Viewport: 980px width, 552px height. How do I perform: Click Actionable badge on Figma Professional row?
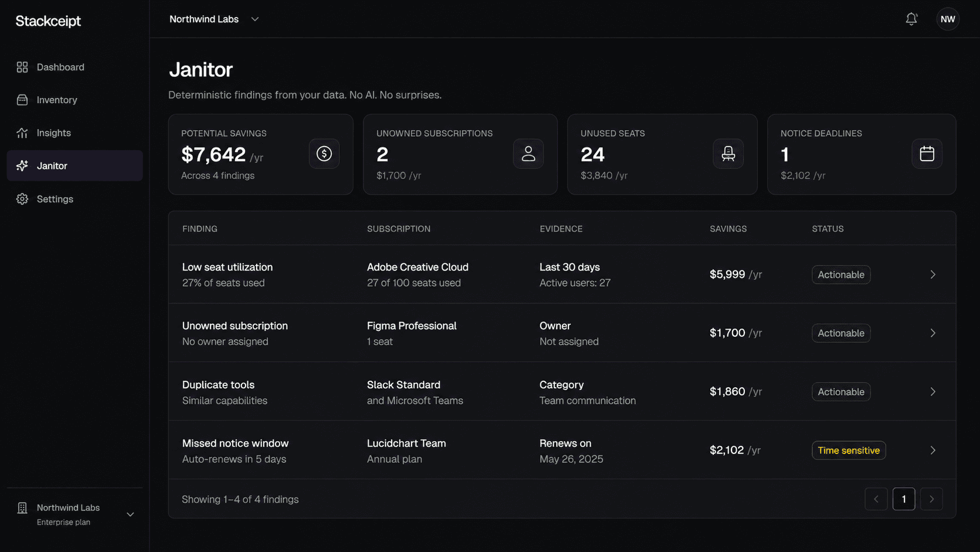tap(841, 333)
